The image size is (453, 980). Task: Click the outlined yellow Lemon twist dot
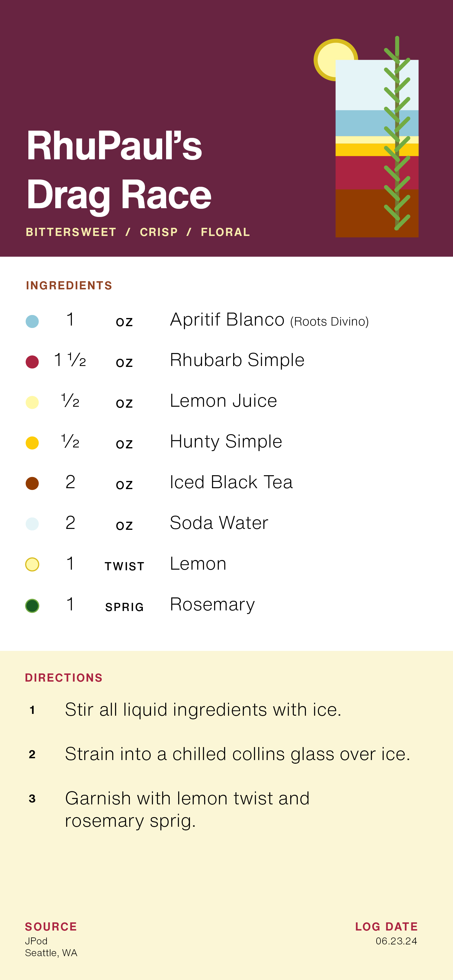[x=32, y=565]
